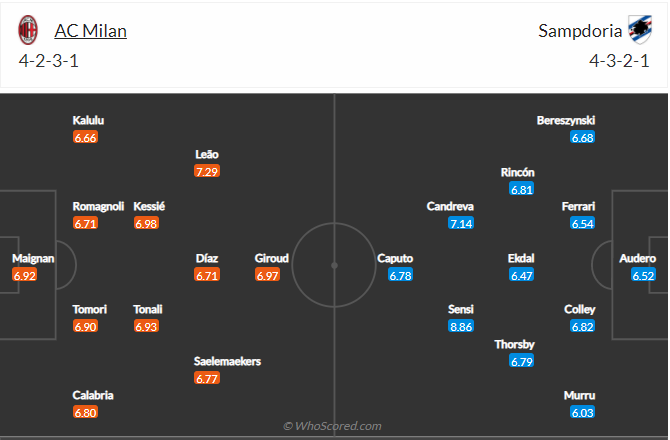
Task: Click Murru's 6.03 rating badge
Action: click(582, 412)
